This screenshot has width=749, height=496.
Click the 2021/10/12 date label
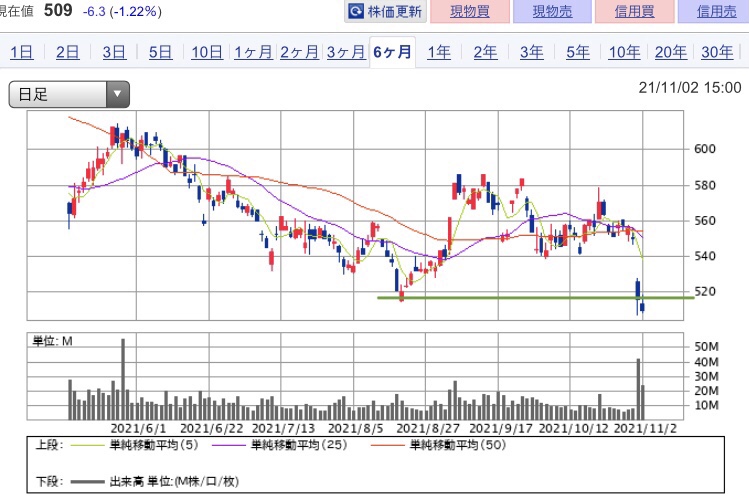coord(573,428)
